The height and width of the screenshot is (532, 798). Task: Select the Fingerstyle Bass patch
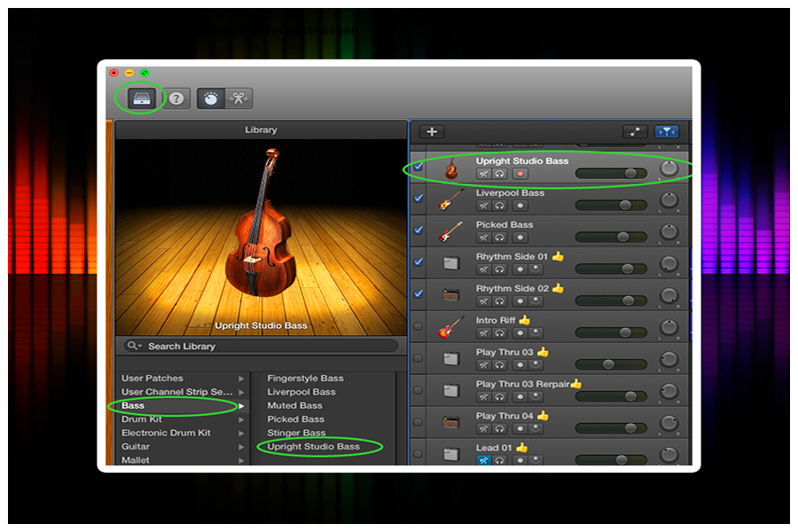click(305, 379)
